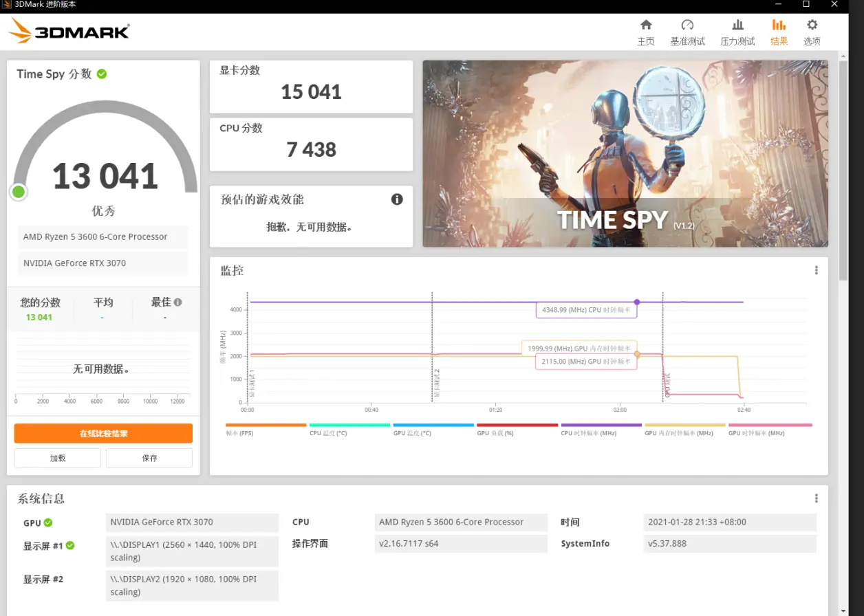Screen dimensions: 864x616
Task: Toggle the GPU 时钟频率 (MHz) legend series
Action: pos(770,429)
